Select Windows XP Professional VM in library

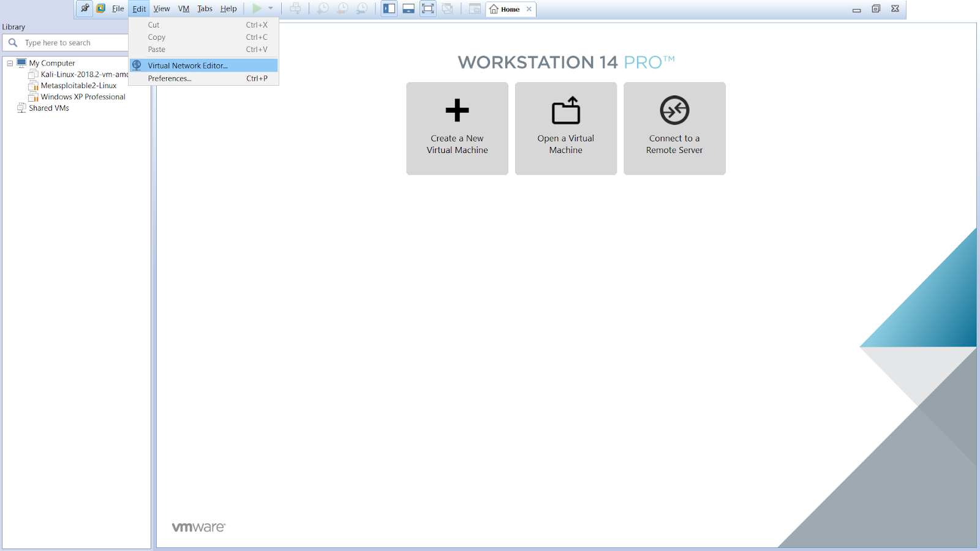click(83, 97)
